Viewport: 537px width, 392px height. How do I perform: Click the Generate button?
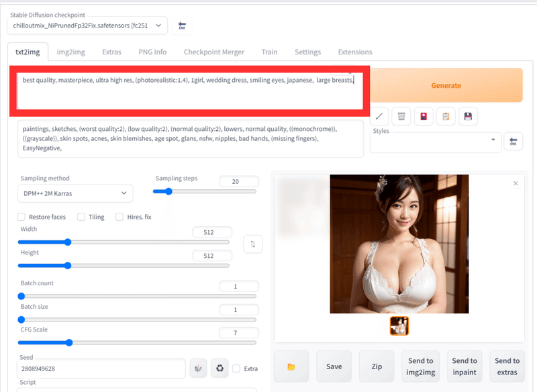pos(446,85)
